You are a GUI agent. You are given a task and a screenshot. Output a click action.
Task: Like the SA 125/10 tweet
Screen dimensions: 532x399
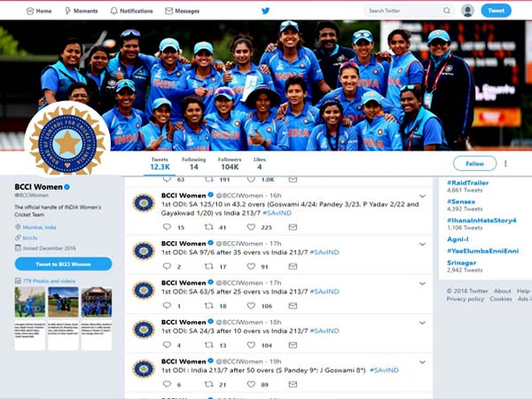251,227
